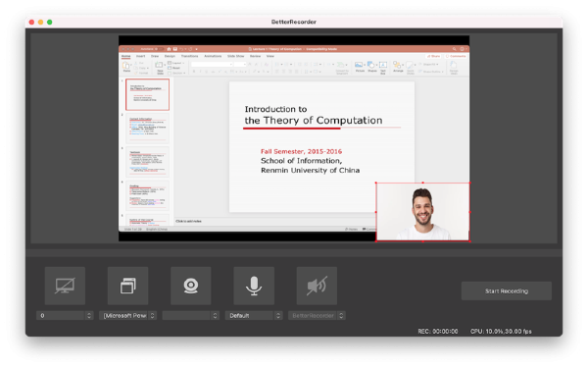
Task: Start Recording button
Action: point(507,291)
